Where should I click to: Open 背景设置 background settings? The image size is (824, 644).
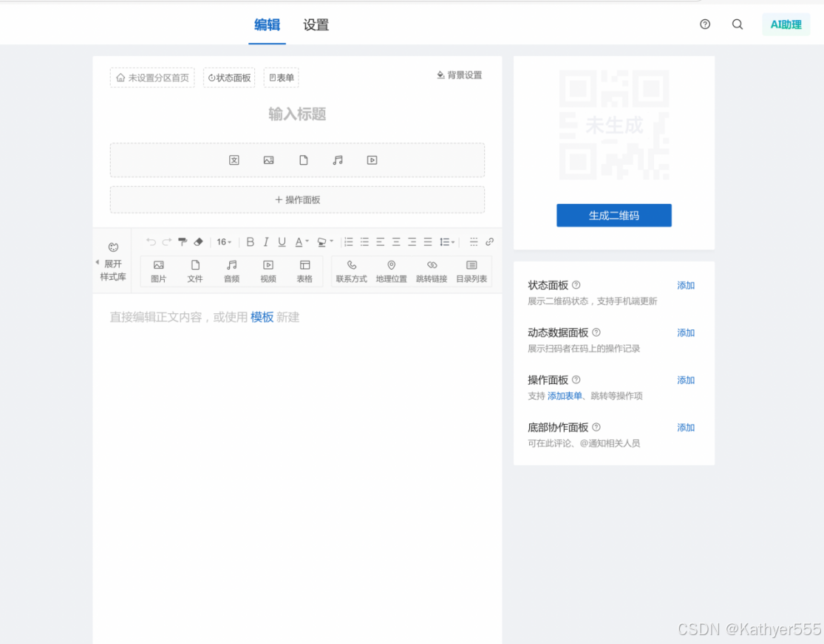[x=459, y=75]
